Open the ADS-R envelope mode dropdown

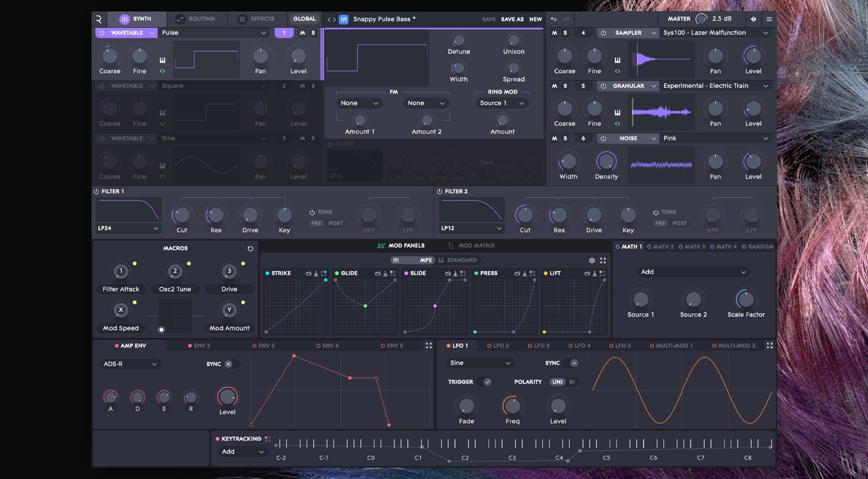130,364
